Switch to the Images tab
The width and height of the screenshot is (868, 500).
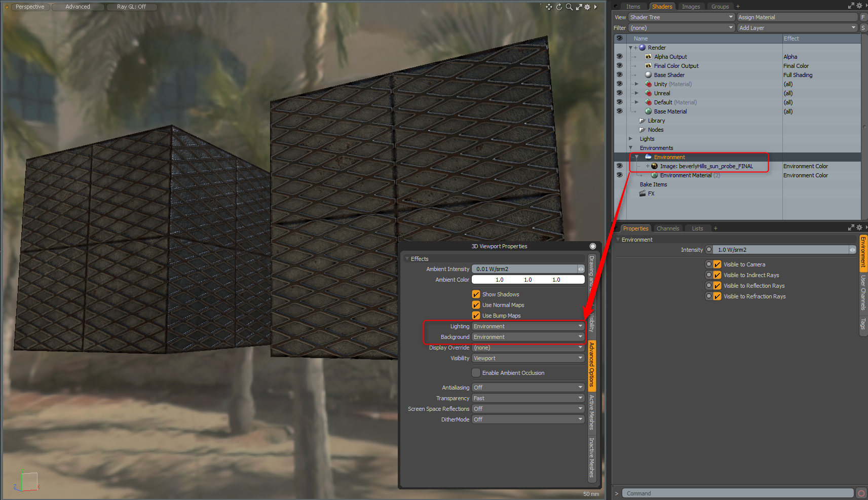tap(691, 7)
